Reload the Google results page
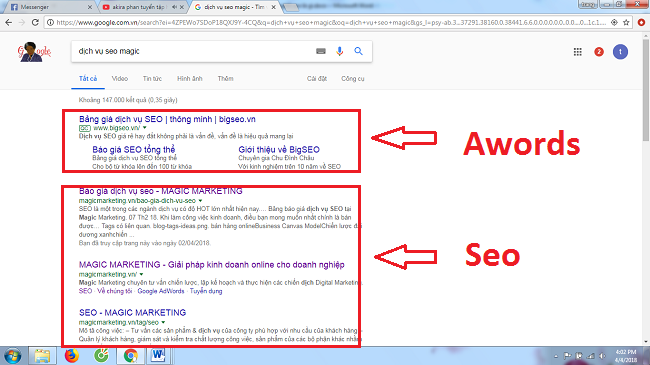The width and height of the screenshot is (650, 365). 35,22
